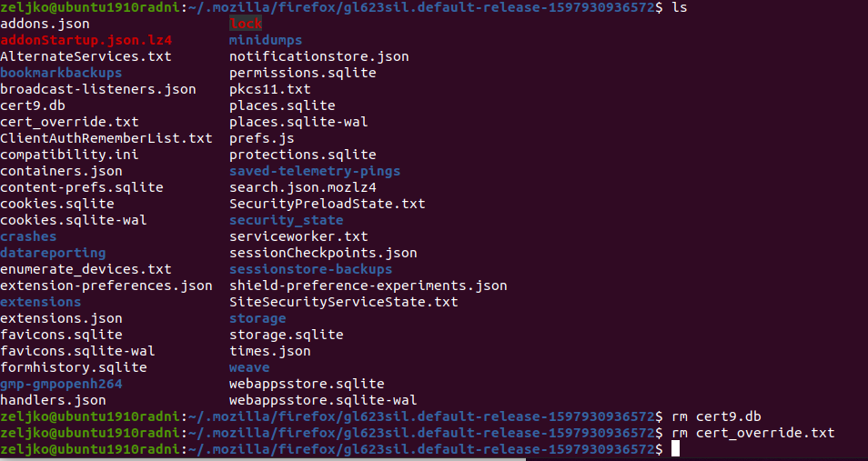Click the horizontal scrollbar at window bottom
Screen dimensions: 868x461
point(263,459)
